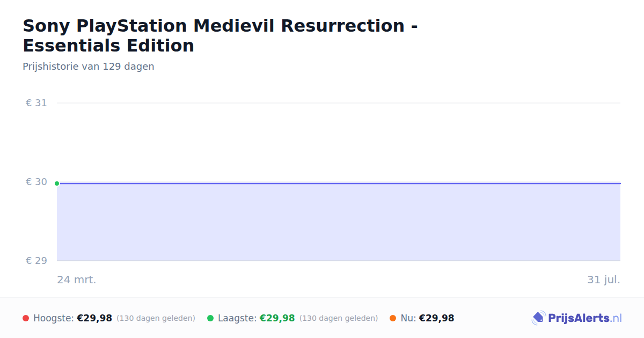
Task: Click the Sony PlayStation Medievil Resurrection title
Action: coord(221,35)
